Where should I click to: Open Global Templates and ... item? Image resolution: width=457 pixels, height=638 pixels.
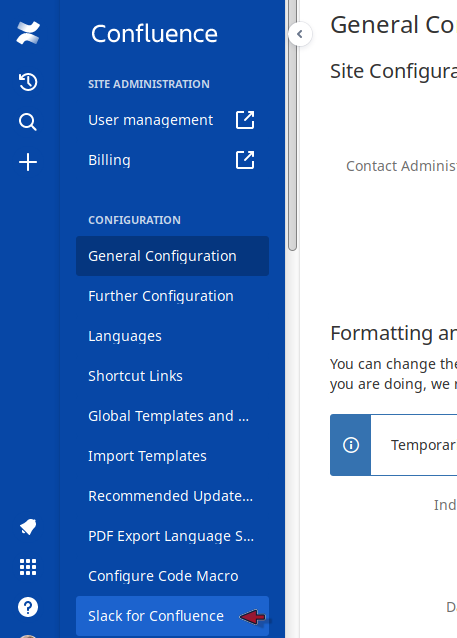pos(173,416)
